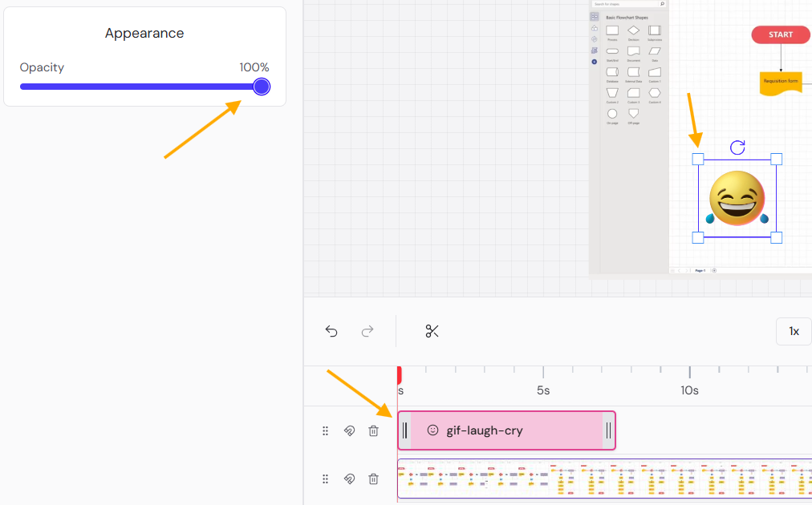Screen dimensions: 812x505
Task: Select the Process shape
Action: (613, 30)
